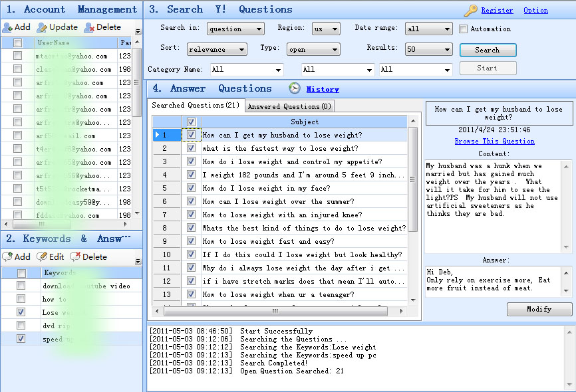Viewport: 576px width, 392px height.
Task: Open the Type 'open' dropdown
Action: pos(313,49)
